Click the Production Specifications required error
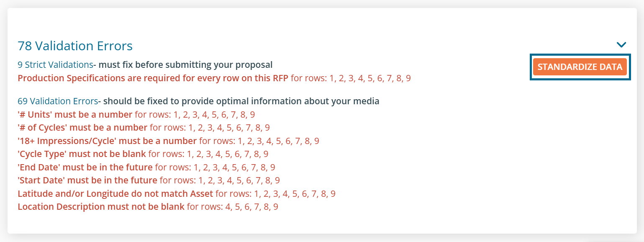 pyautogui.click(x=153, y=78)
